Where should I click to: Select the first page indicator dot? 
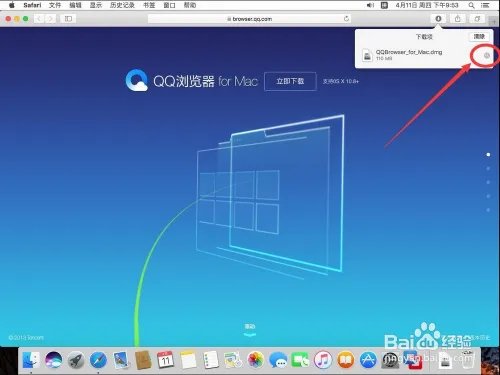pyautogui.click(x=488, y=155)
